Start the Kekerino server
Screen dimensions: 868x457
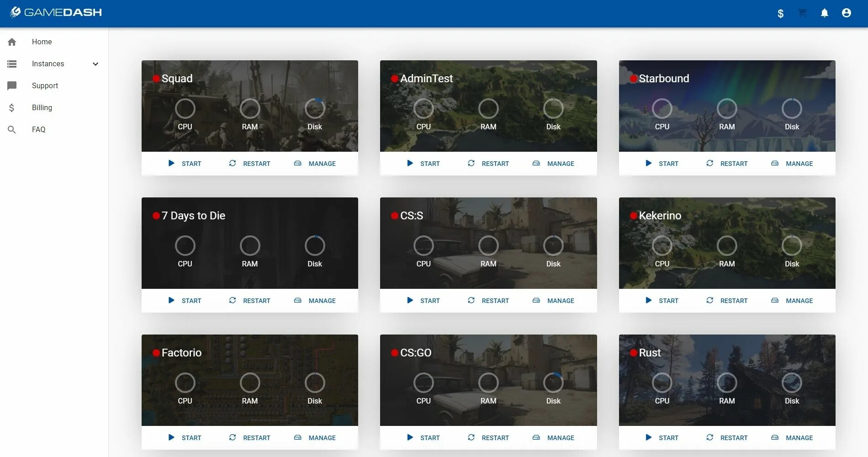pos(662,301)
